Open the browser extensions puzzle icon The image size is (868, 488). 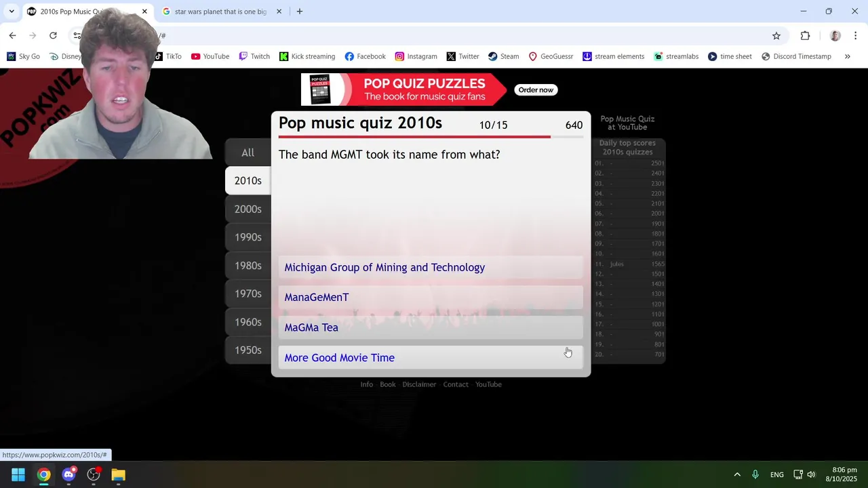click(805, 36)
